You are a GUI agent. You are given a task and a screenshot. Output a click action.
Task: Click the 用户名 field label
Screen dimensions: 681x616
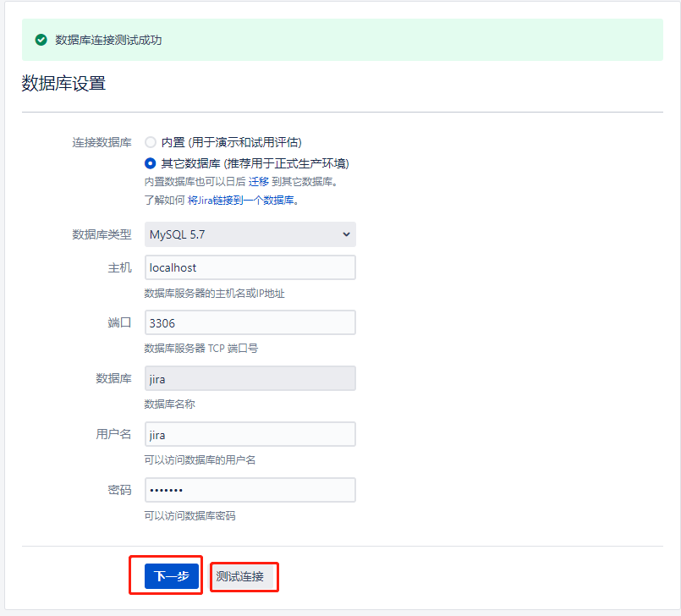pos(113,434)
